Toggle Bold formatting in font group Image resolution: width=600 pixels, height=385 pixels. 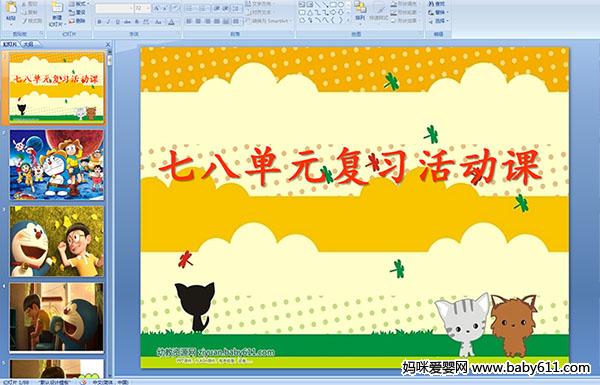[99, 22]
